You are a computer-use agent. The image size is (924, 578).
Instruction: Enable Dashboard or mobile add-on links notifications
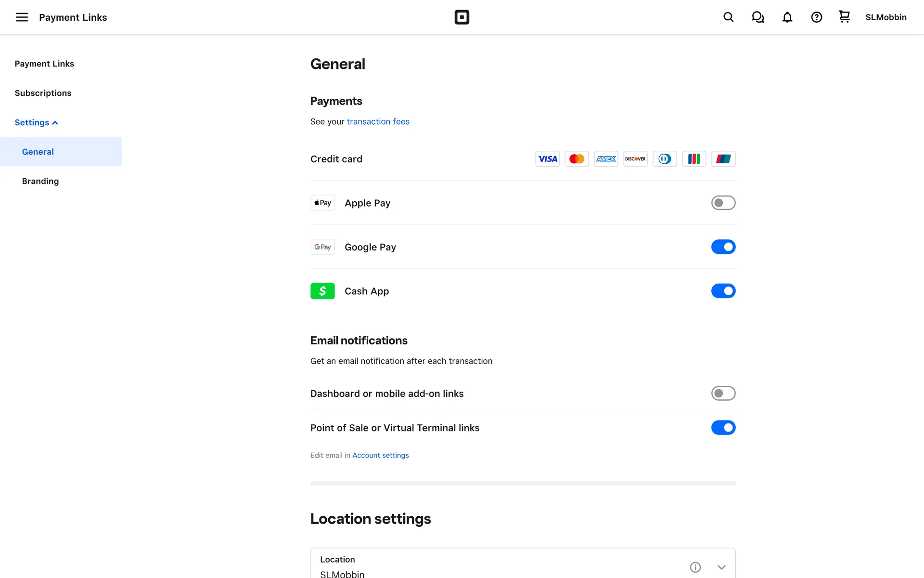[723, 394]
